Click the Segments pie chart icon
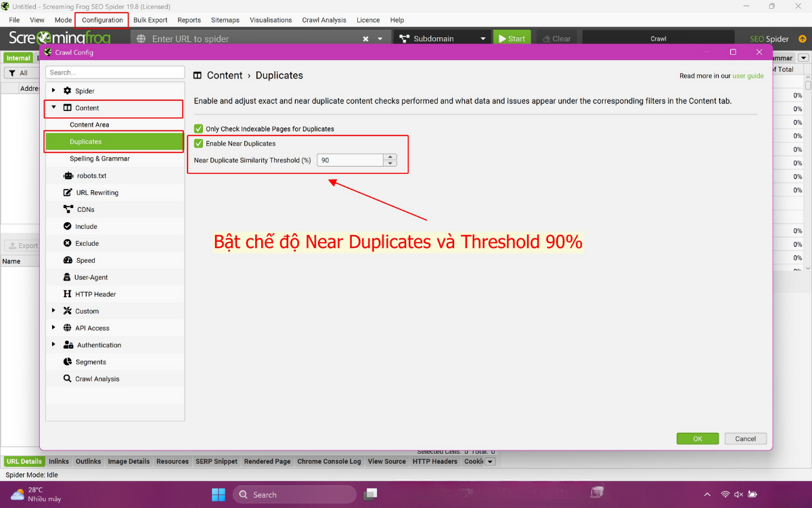The width and height of the screenshot is (812, 508). tap(68, 362)
